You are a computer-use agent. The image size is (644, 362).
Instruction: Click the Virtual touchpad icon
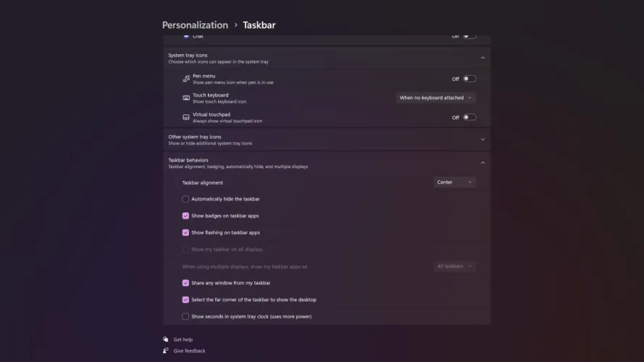coord(186,117)
